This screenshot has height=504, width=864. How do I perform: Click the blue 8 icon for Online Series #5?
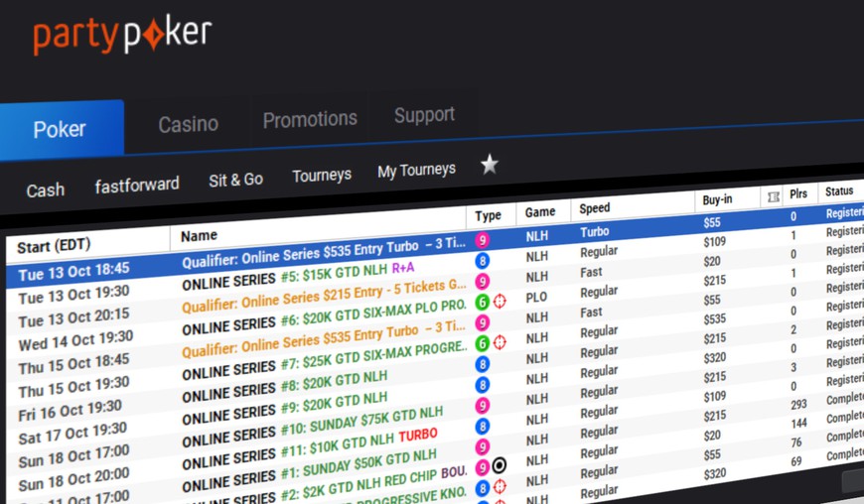[x=482, y=260]
